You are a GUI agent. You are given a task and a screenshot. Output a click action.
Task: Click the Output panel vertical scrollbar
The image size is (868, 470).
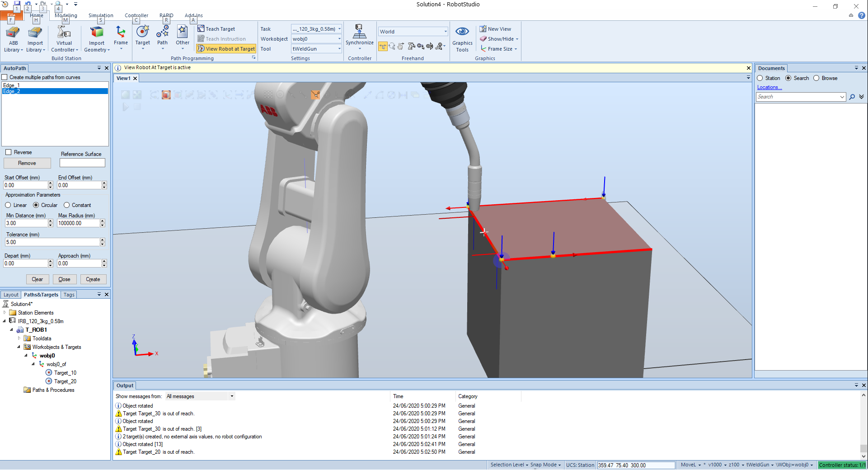coord(863,425)
